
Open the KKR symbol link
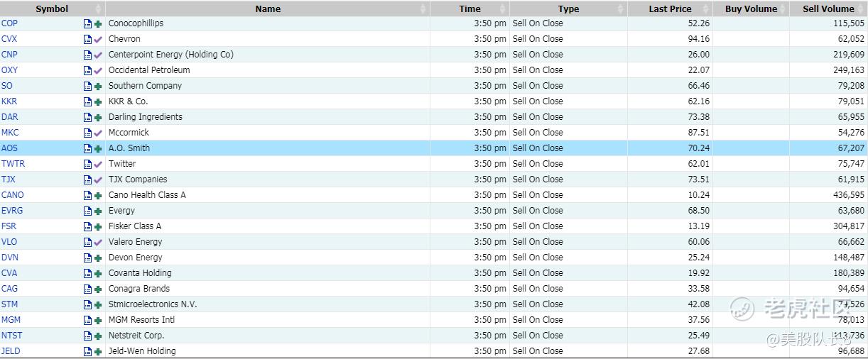pos(9,101)
